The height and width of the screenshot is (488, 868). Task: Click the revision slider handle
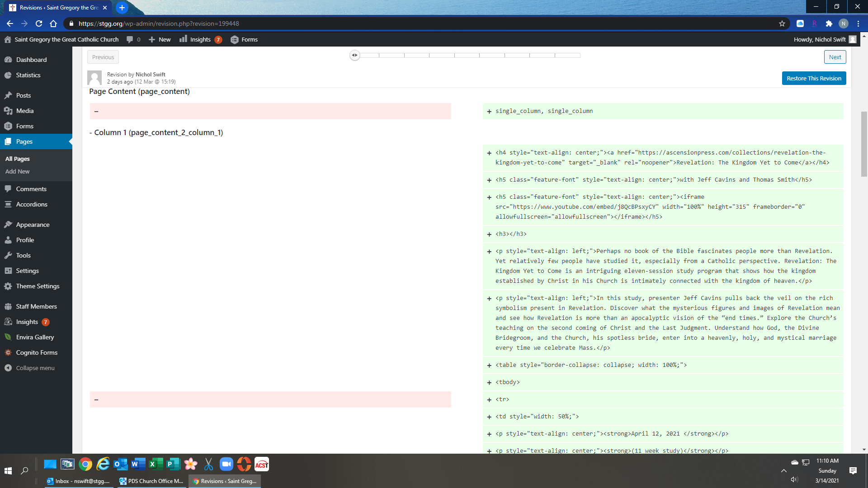click(355, 55)
